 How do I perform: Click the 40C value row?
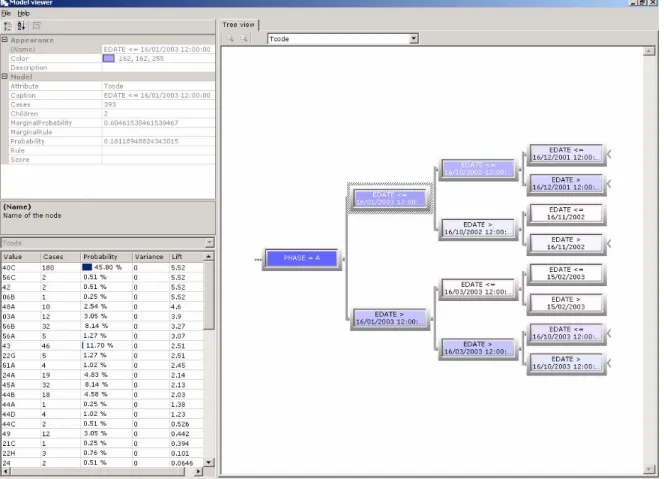click(102, 268)
